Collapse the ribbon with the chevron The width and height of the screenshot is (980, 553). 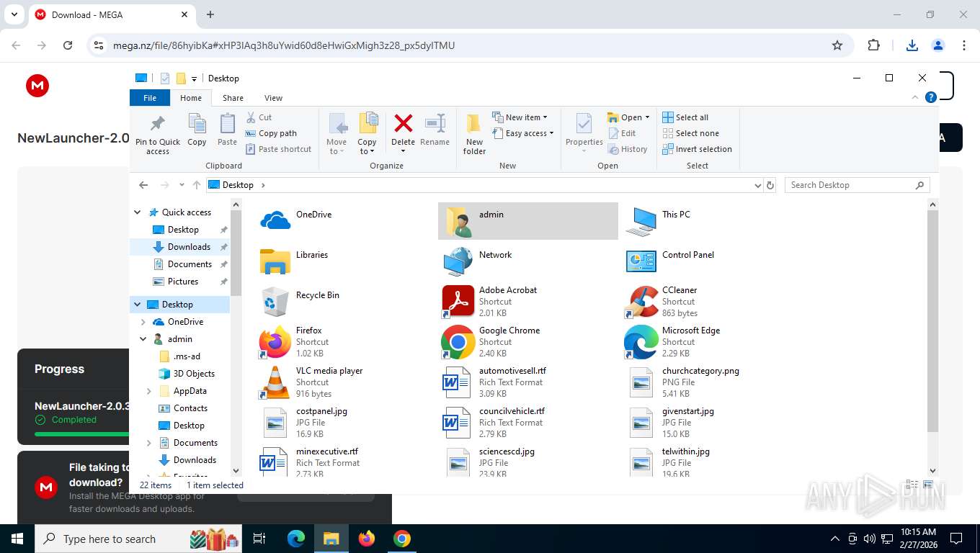916,97
